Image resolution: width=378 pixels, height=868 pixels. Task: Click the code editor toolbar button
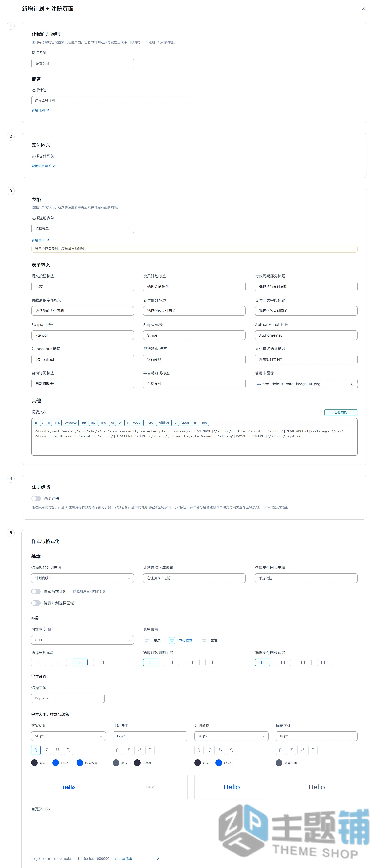point(137,422)
